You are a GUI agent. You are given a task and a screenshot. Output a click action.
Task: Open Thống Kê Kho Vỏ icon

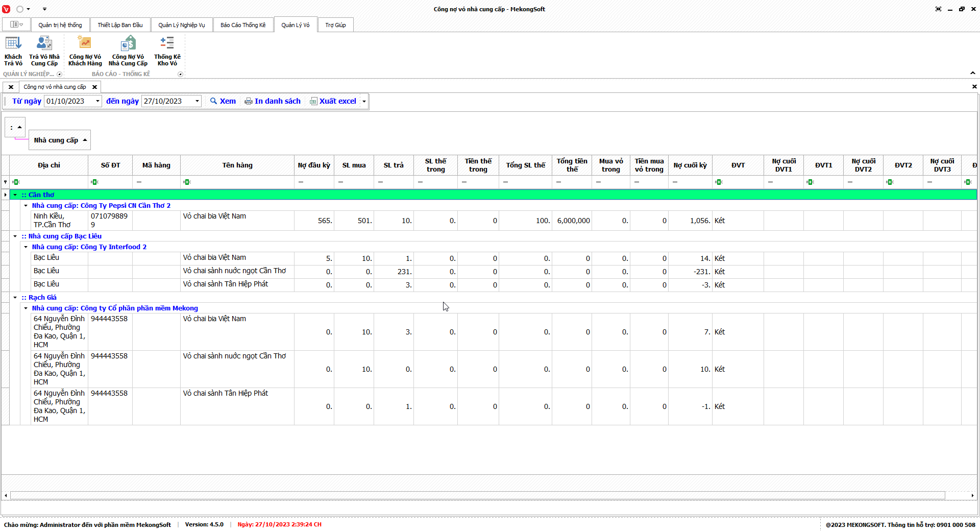point(167,51)
